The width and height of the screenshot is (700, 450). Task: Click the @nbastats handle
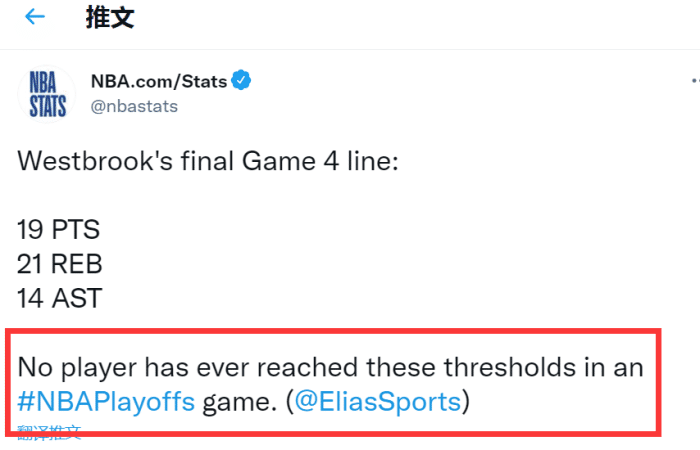[x=134, y=105]
